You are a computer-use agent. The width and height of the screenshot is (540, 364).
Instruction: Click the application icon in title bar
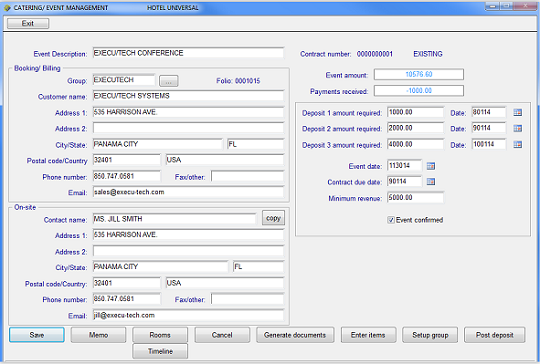point(7,8)
